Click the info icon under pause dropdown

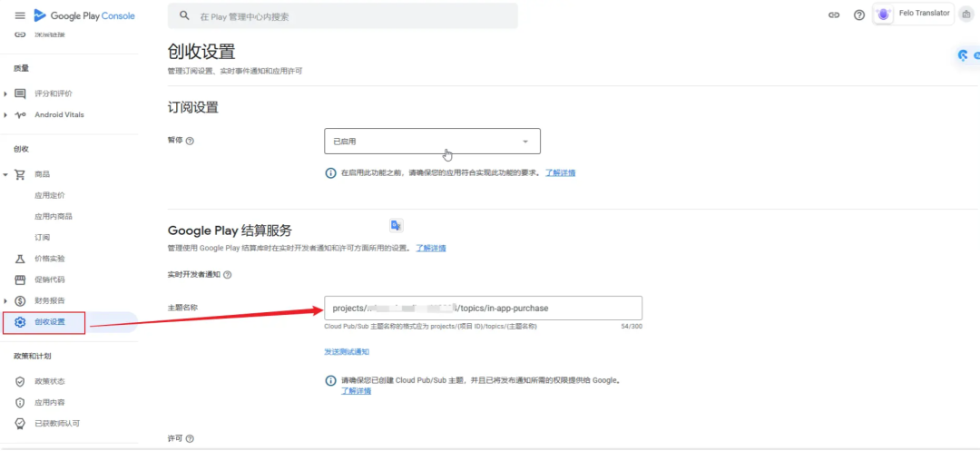[330, 173]
